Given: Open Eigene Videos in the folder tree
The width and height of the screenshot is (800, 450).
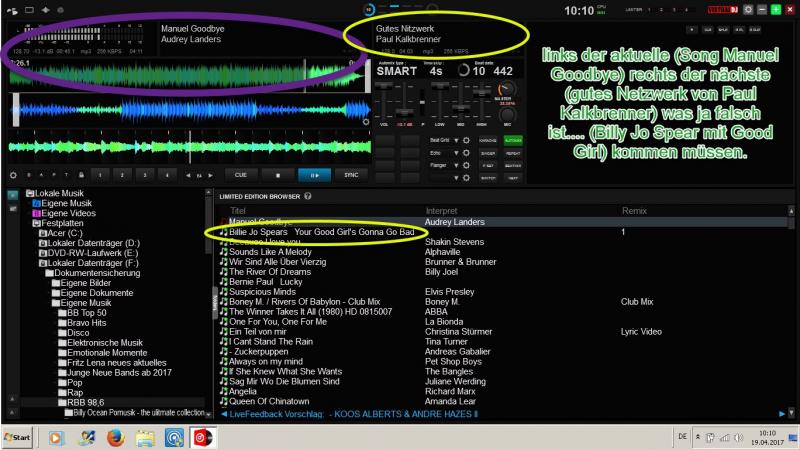Looking at the screenshot, I should (x=64, y=213).
